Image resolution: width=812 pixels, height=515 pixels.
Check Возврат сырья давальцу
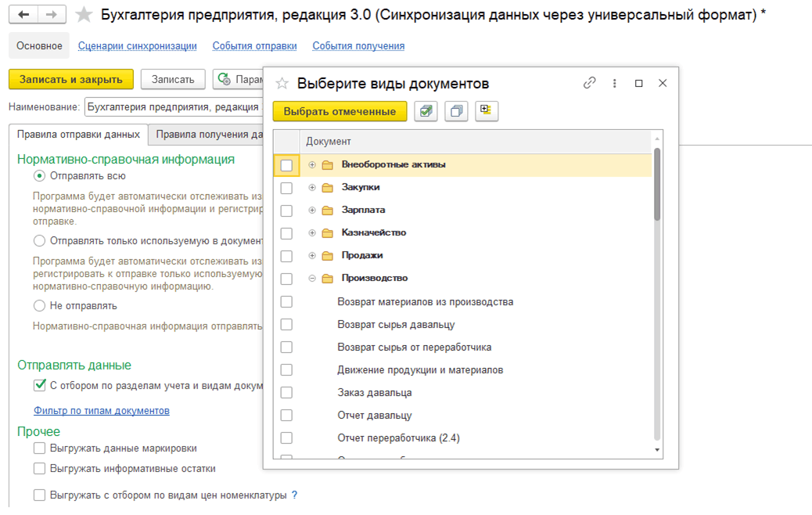286,324
